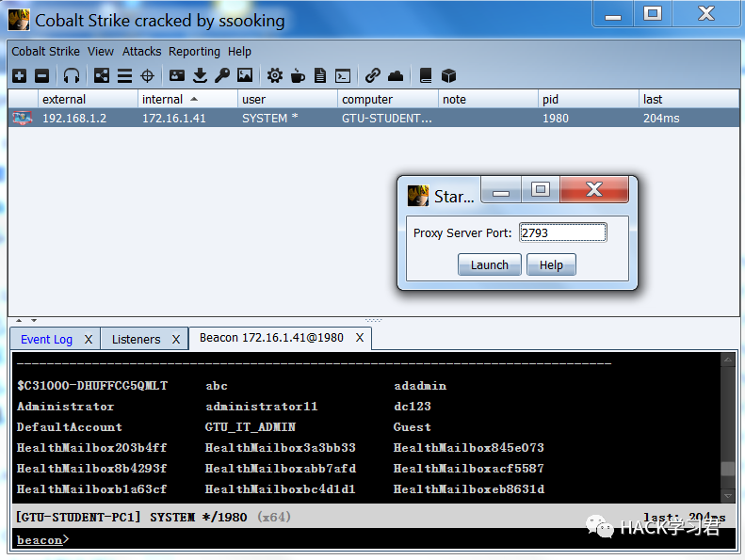Open the Attacks menu
745x560 pixels.
(x=141, y=52)
